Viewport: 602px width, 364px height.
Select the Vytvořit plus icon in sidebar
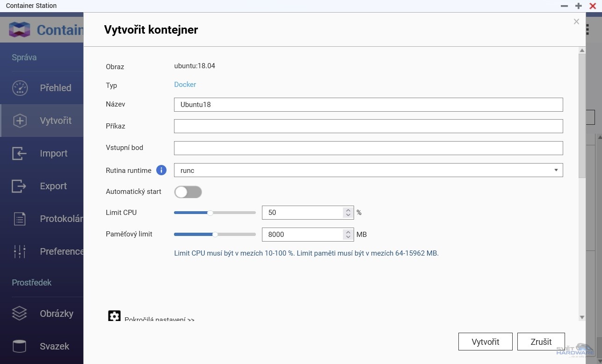click(20, 121)
